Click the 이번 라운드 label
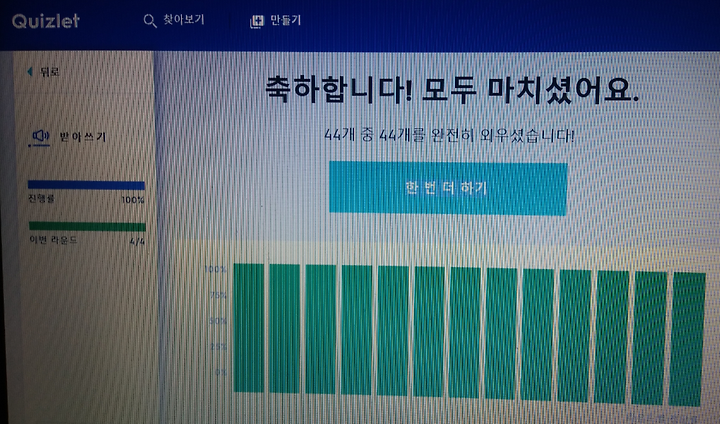720x424 pixels. pyautogui.click(x=53, y=240)
